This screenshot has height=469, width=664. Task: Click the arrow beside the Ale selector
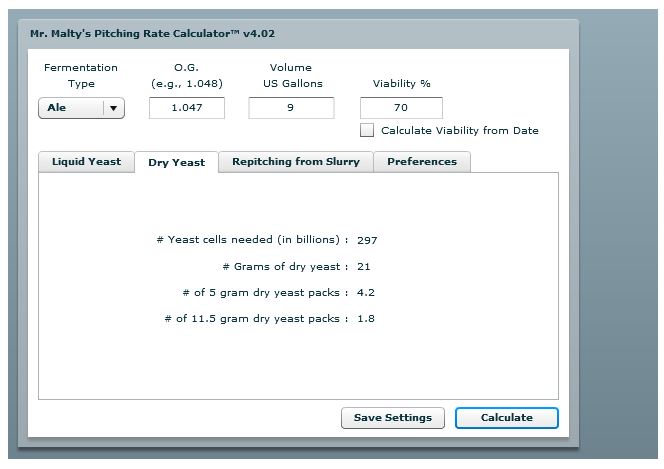coord(113,108)
